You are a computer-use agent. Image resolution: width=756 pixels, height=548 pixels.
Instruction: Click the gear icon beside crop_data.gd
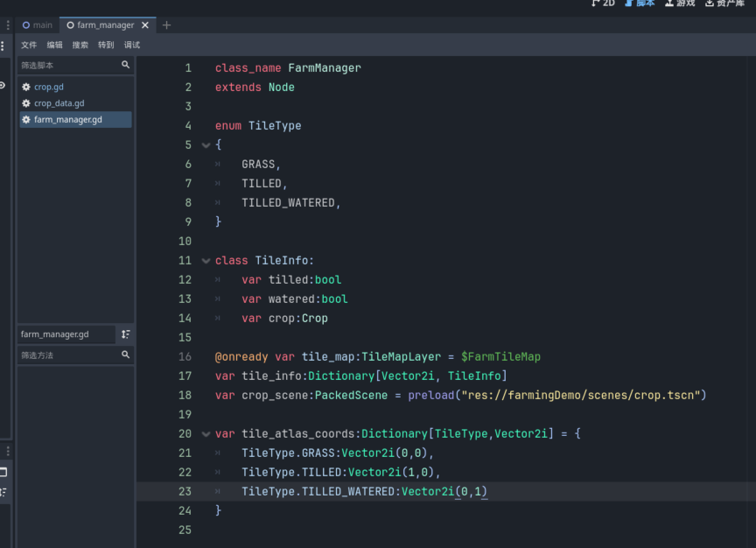coord(26,103)
